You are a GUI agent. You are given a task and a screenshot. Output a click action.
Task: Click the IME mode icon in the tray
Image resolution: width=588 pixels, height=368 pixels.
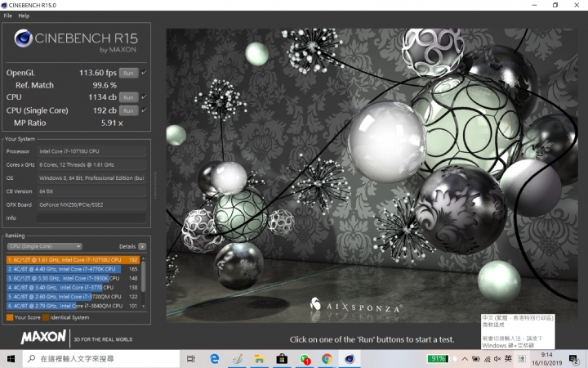click(x=522, y=359)
